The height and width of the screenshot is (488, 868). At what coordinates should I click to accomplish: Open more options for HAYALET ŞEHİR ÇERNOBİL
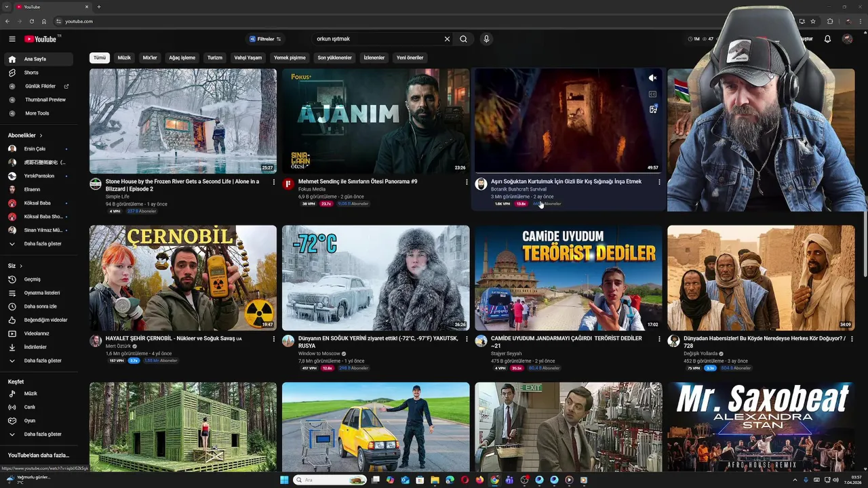tap(274, 339)
